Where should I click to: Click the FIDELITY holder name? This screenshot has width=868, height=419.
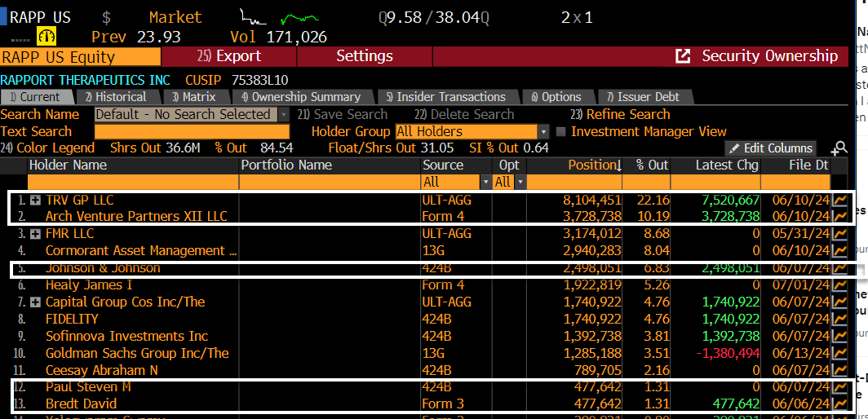tap(72, 320)
